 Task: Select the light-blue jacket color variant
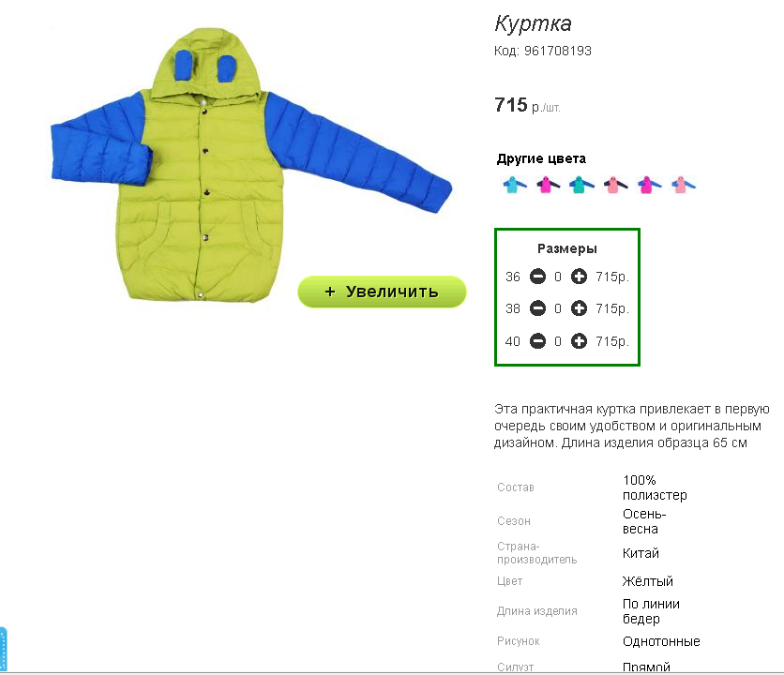[515, 185]
